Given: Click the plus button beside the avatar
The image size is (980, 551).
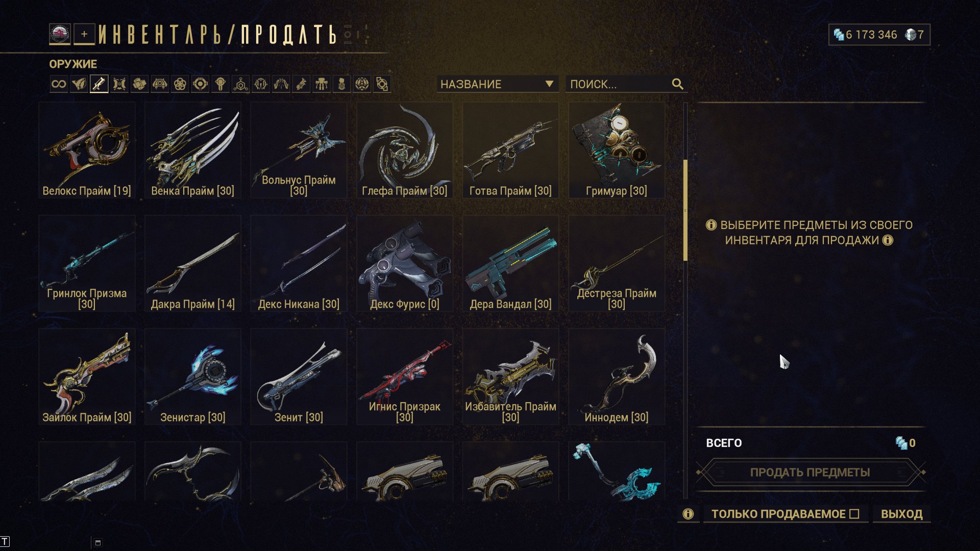Looking at the screenshot, I should point(84,34).
